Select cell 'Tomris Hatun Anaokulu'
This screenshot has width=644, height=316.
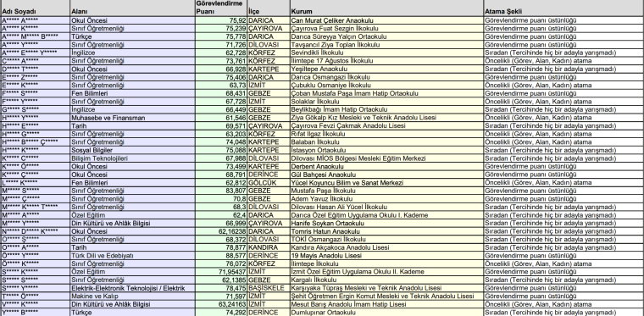(x=386, y=232)
